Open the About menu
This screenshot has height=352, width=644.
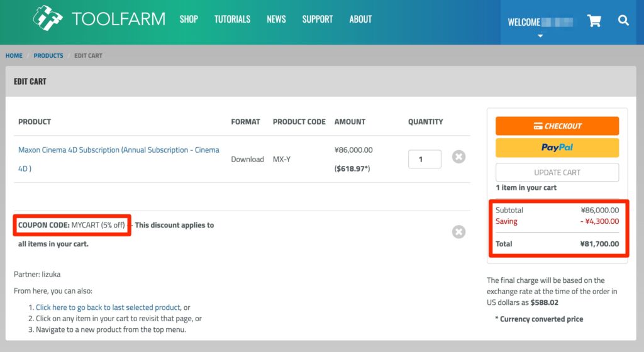point(360,19)
